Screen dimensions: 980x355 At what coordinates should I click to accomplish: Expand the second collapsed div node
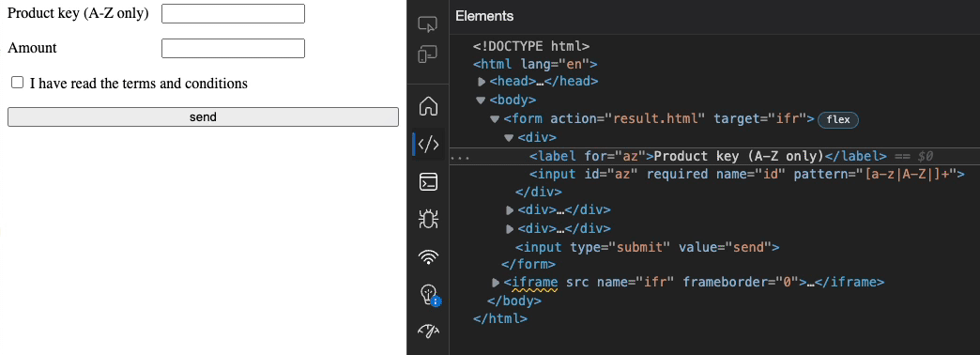510,210
